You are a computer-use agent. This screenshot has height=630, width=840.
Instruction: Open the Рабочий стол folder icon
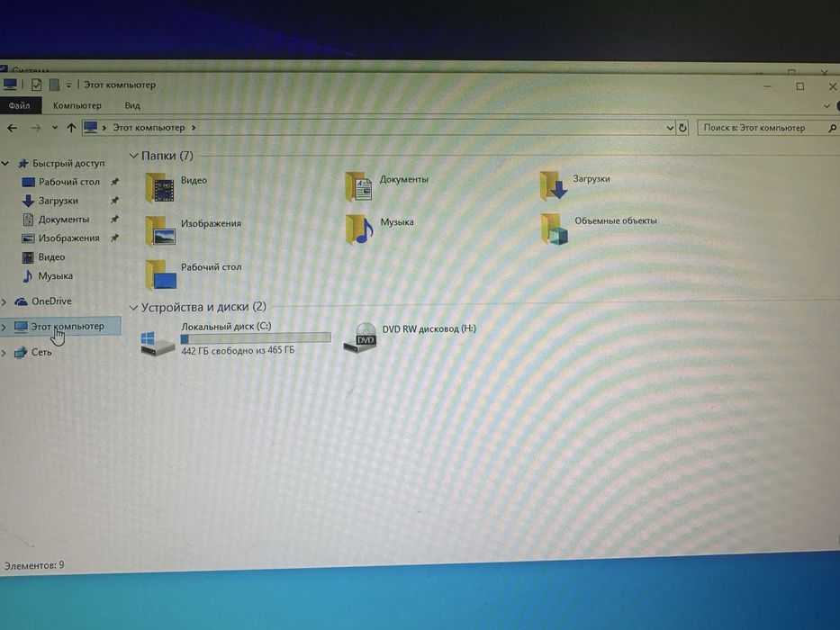(x=161, y=274)
